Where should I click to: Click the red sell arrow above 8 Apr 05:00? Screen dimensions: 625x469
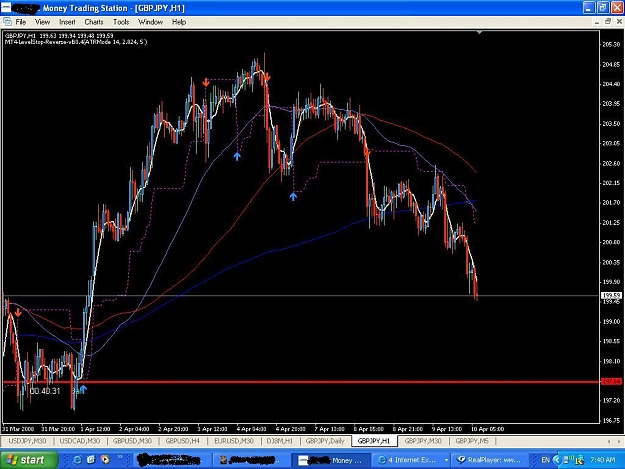pyautogui.click(x=367, y=151)
